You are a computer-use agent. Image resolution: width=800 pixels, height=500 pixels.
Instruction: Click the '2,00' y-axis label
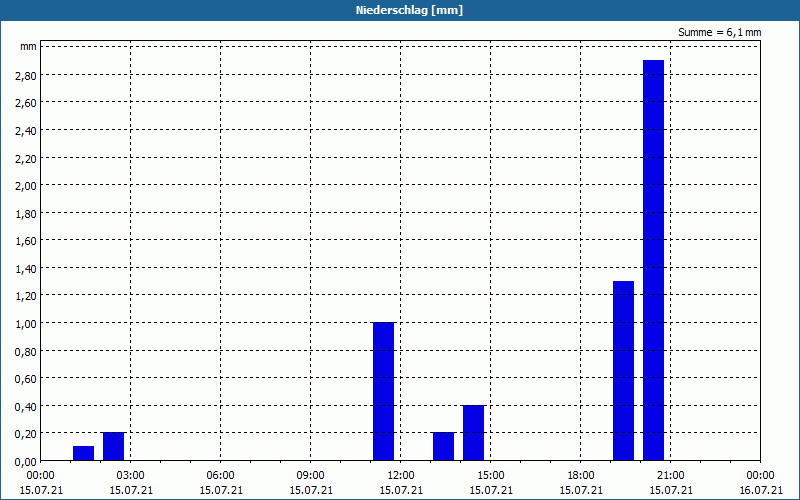[27, 186]
